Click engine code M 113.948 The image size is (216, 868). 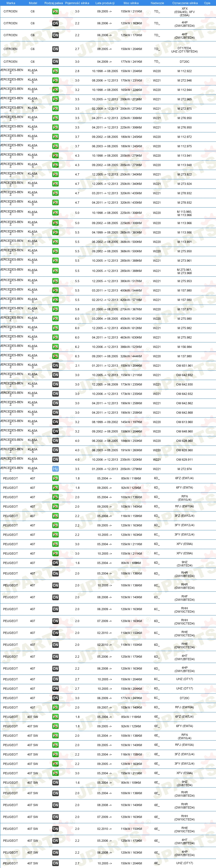pyautogui.click(x=185, y=165)
